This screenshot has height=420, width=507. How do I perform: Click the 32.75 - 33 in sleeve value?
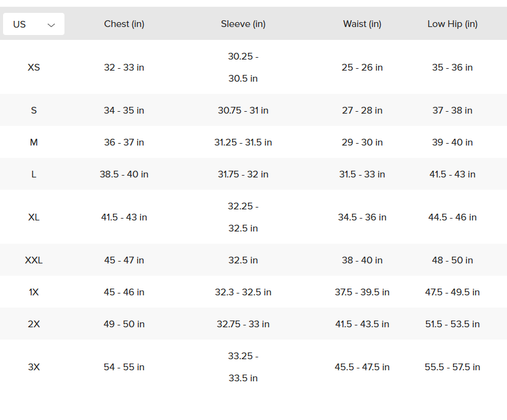243,324
